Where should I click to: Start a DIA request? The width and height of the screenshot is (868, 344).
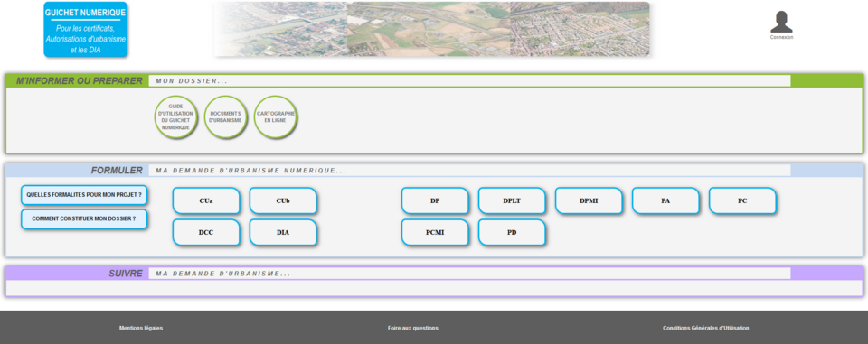[283, 232]
